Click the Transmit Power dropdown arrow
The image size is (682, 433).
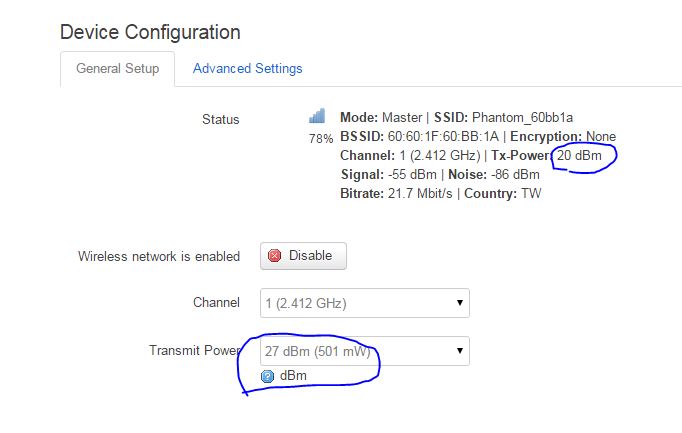[x=459, y=350]
